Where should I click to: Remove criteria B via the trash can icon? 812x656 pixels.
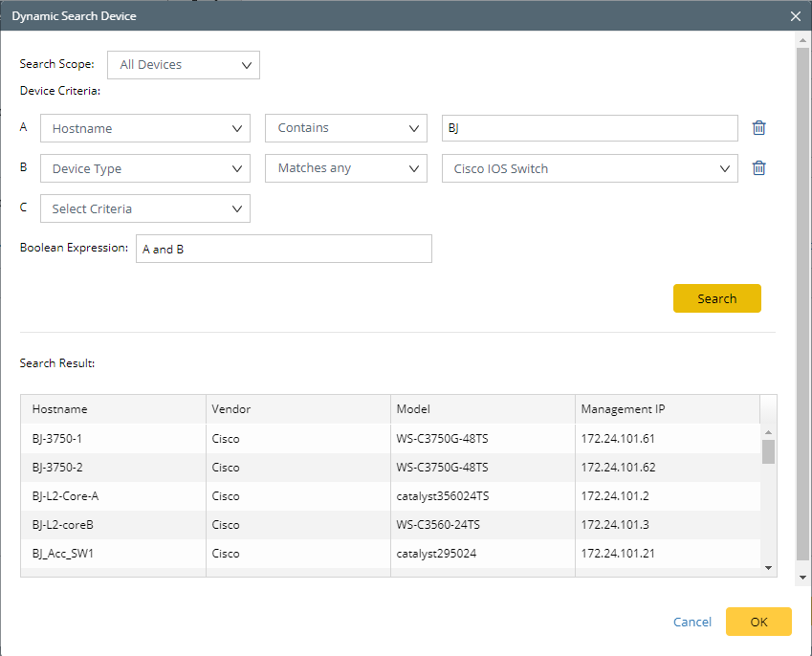coord(758,167)
